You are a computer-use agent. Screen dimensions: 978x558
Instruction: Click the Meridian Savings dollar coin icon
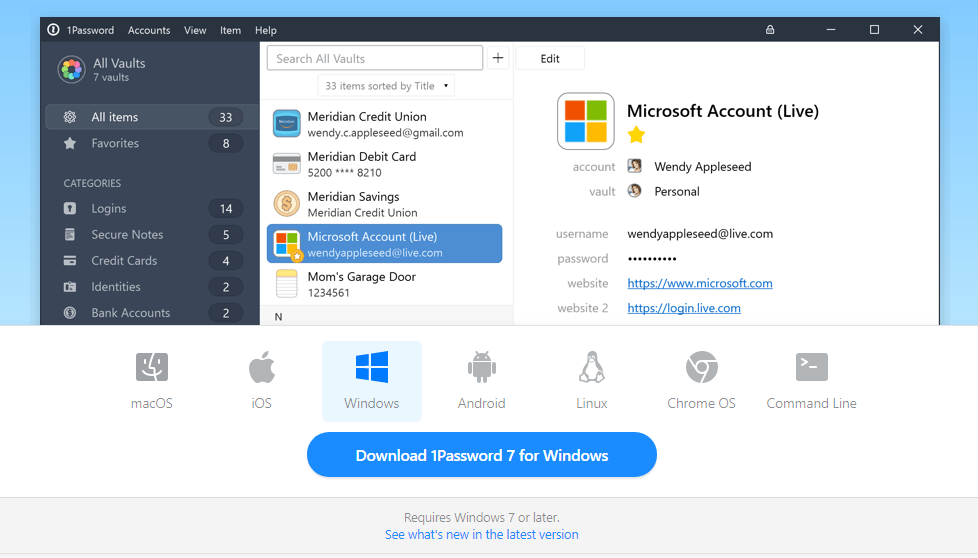[287, 203]
